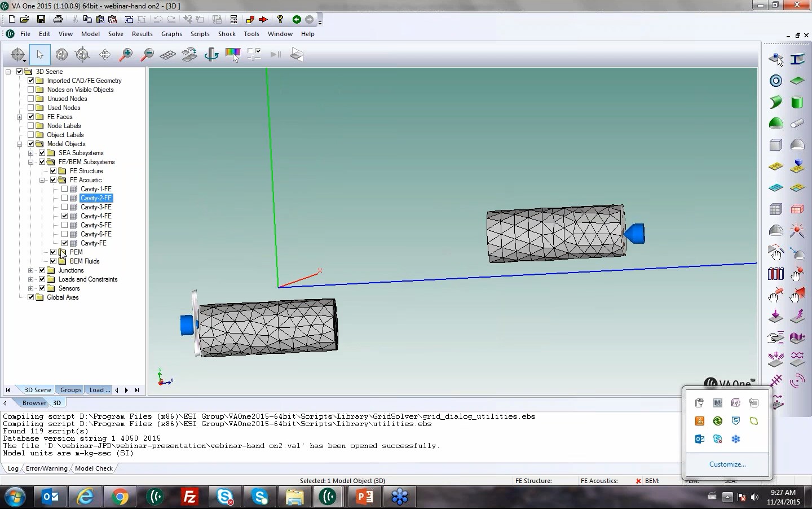Click the New file icon

click(12, 19)
